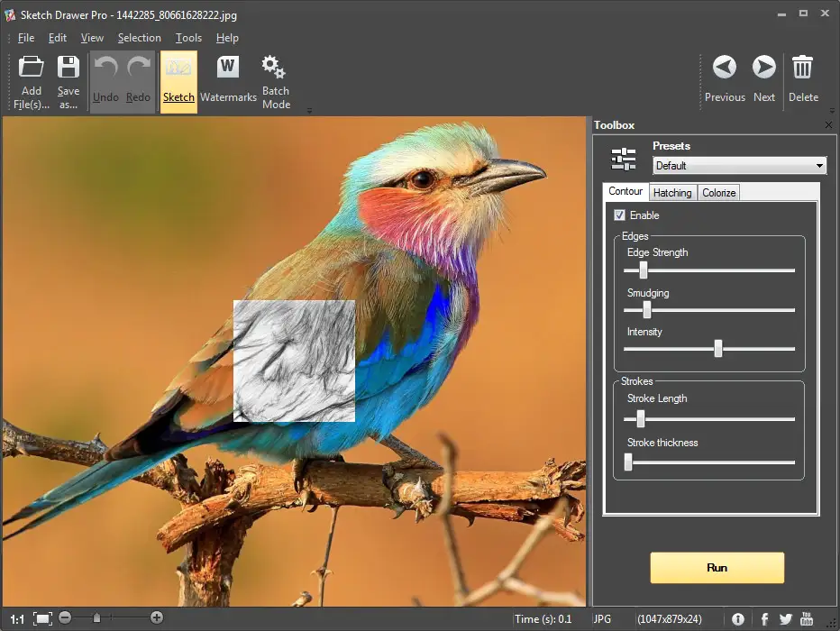Click the Strokes group label

coord(637,381)
